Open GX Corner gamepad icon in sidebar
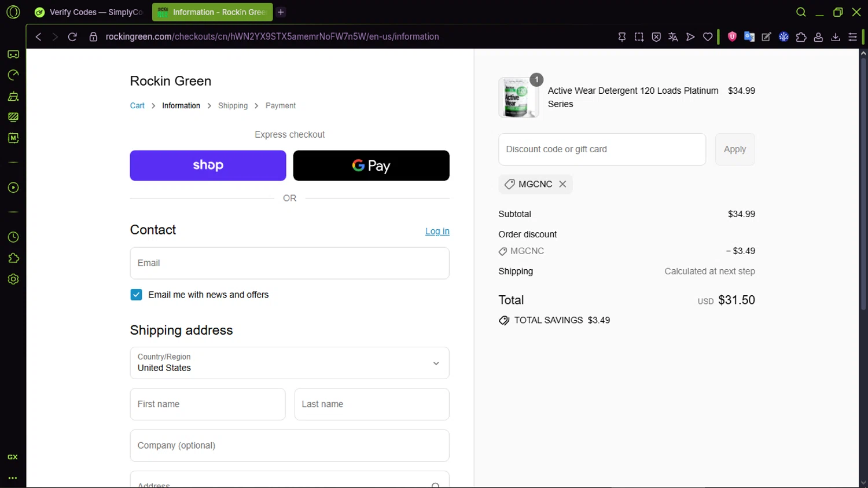The width and height of the screenshot is (868, 488). point(13,54)
